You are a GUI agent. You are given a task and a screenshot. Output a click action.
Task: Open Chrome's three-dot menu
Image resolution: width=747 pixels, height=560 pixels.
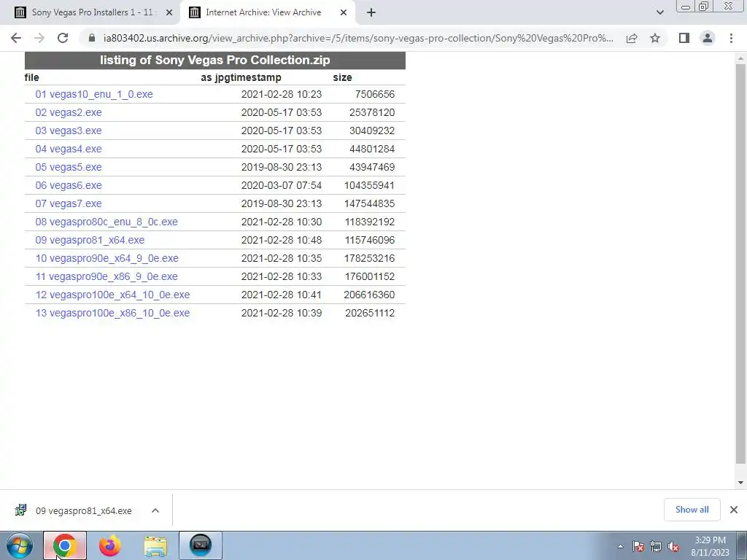pyautogui.click(x=731, y=38)
